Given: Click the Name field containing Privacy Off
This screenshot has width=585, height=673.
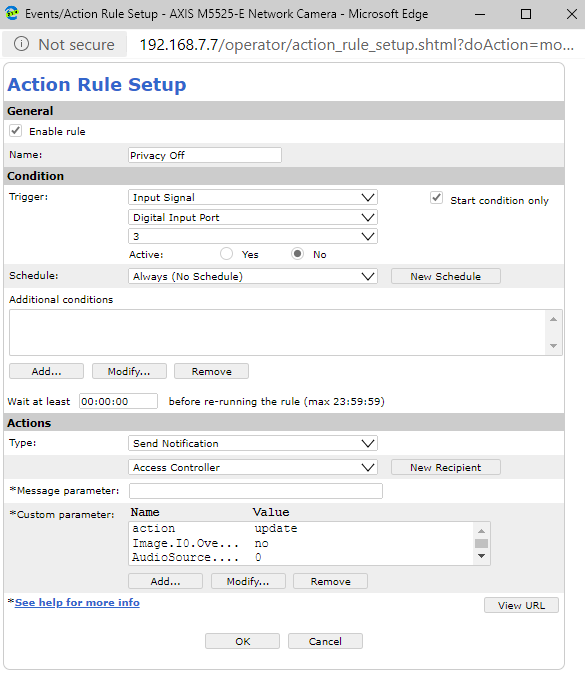Looking at the screenshot, I should tap(205, 155).
